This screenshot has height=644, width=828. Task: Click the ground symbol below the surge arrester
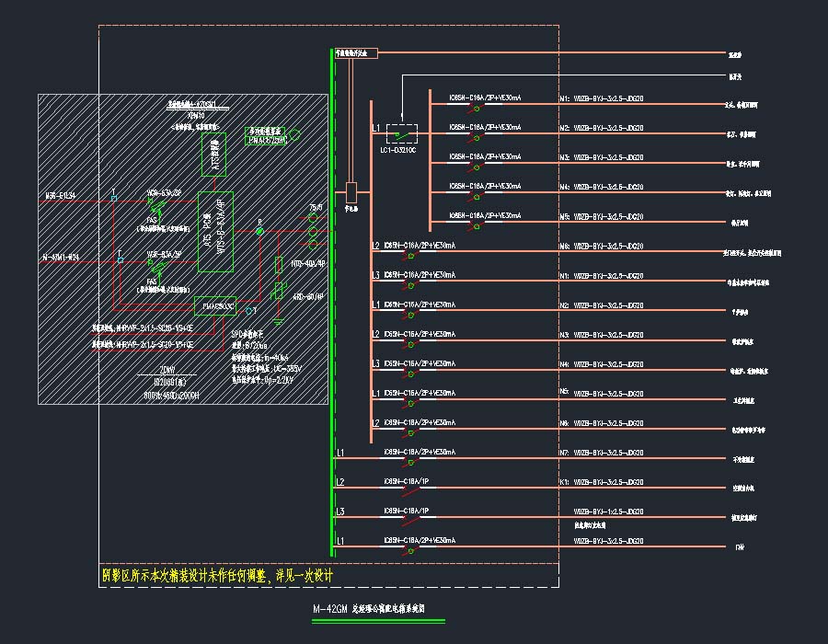tap(278, 320)
